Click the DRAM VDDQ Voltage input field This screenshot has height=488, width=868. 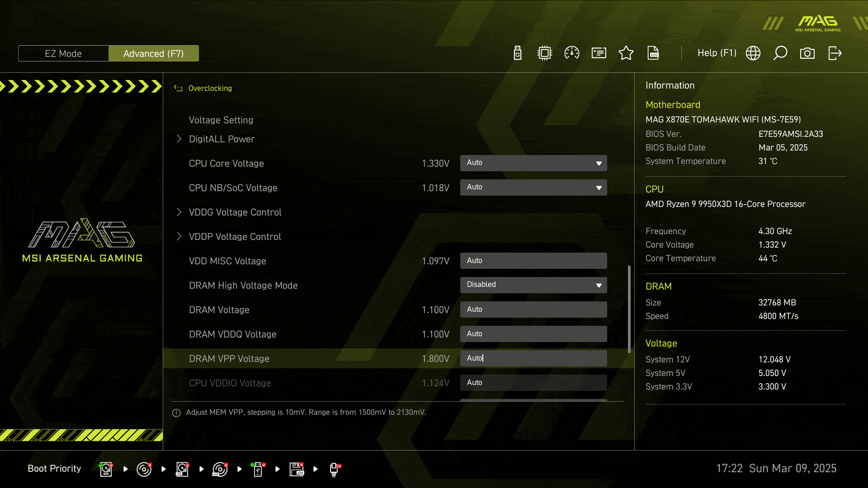533,334
